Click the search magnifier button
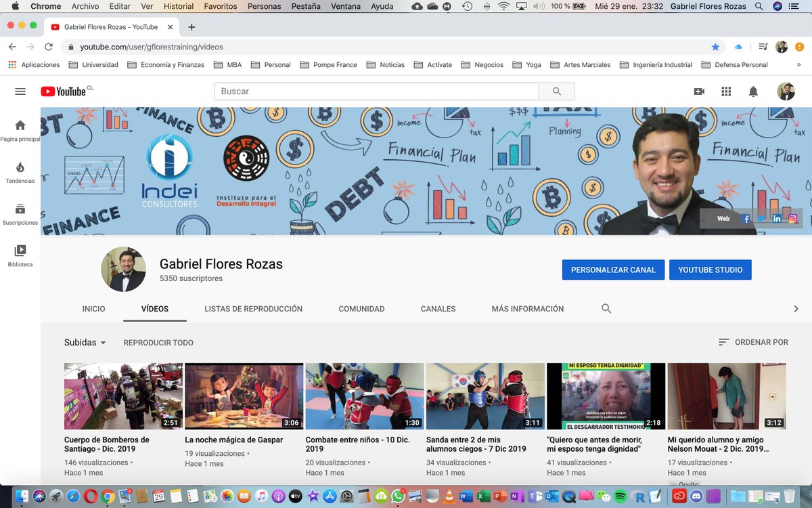This screenshot has height=508, width=812. (557, 91)
